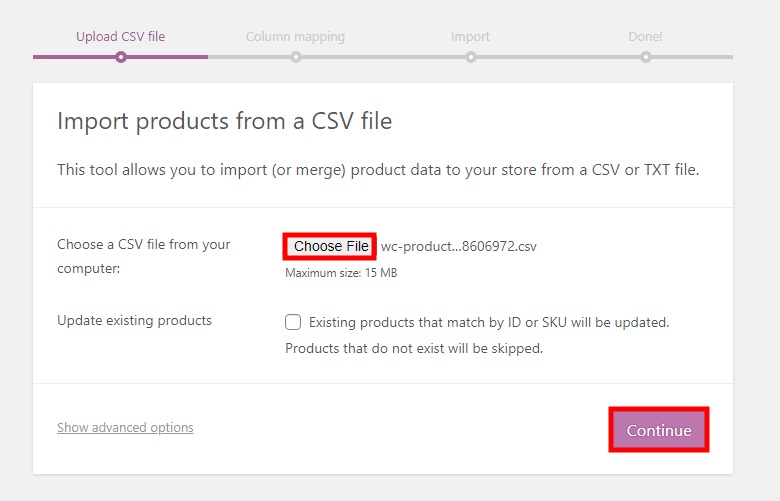Click the 'Update existing products' field label

pos(134,320)
